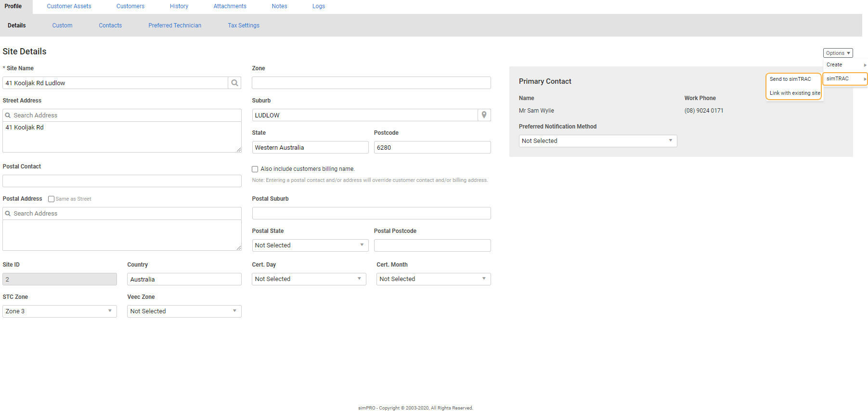Click the Street Address search box
Viewport: 868px width, 411px height.
pyautogui.click(x=122, y=116)
